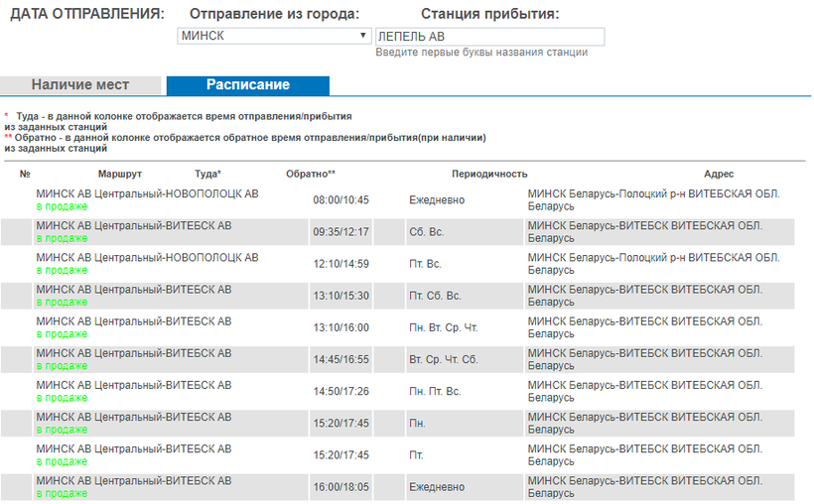Click 'в продаже' for the 09:35 ВИТЕБСК route
The height and width of the screenshot is (504, 814).
(x=62, y=238)
